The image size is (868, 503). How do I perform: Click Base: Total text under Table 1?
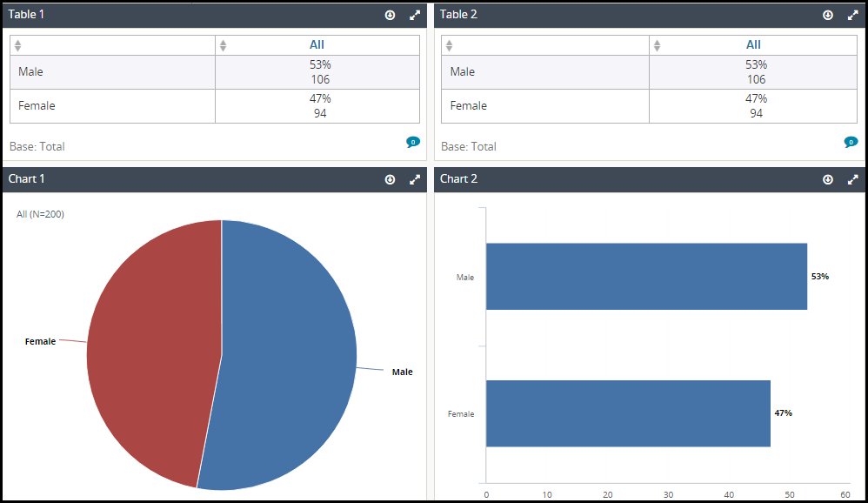[x=37, y=147]
